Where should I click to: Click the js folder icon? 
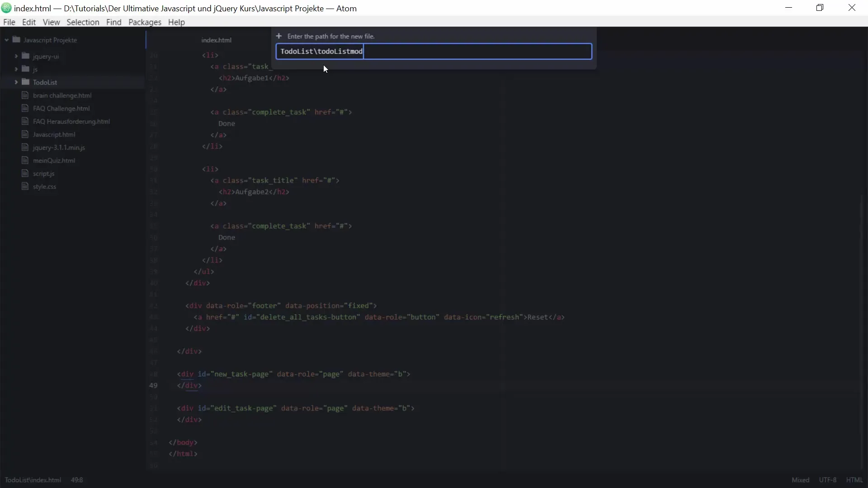point(26,69)
